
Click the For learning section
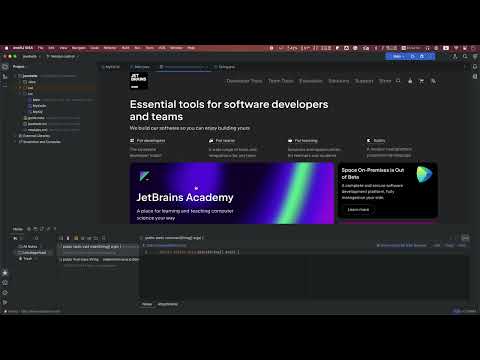[313, 148]
